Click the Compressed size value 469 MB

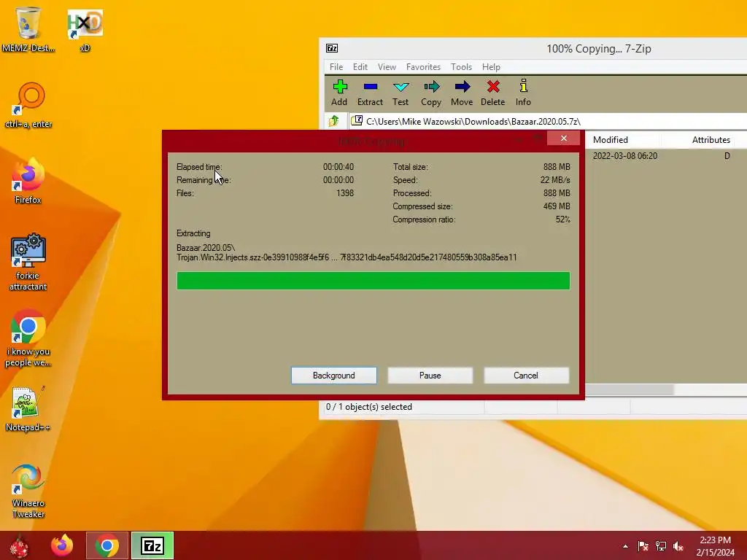(x=557, y=206)
